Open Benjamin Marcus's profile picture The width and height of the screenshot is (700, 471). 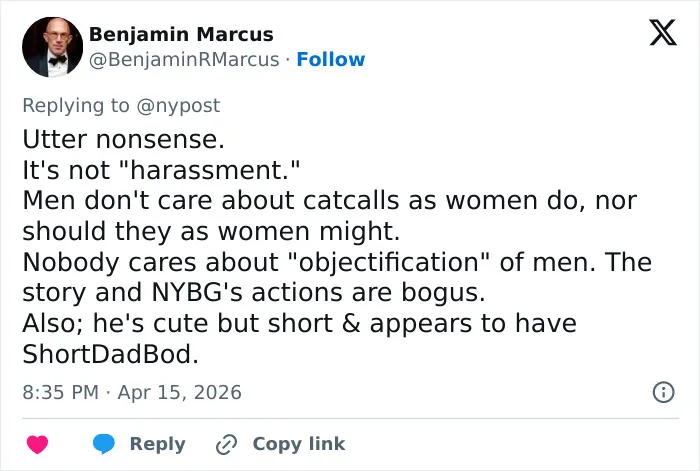click(x=52, y=47)
